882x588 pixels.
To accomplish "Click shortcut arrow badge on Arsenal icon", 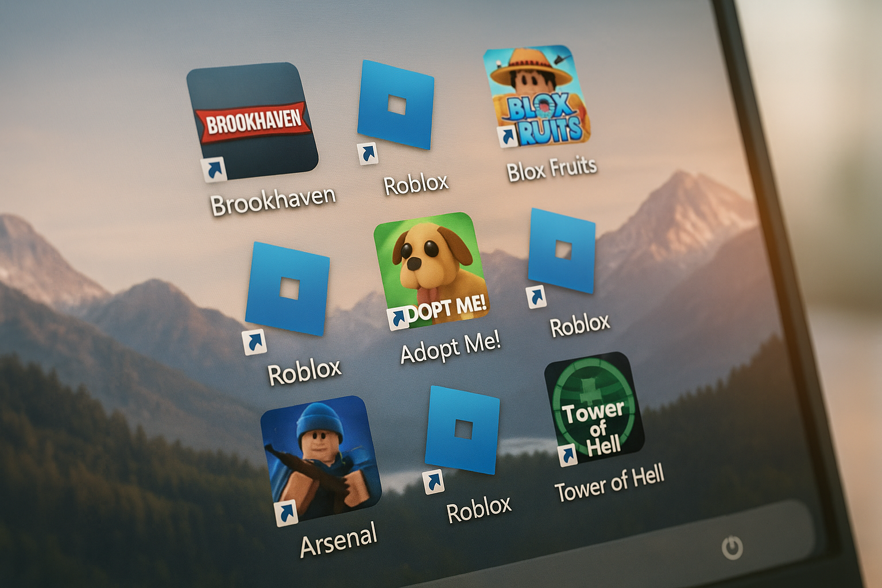I will click(x=285, y=513).
